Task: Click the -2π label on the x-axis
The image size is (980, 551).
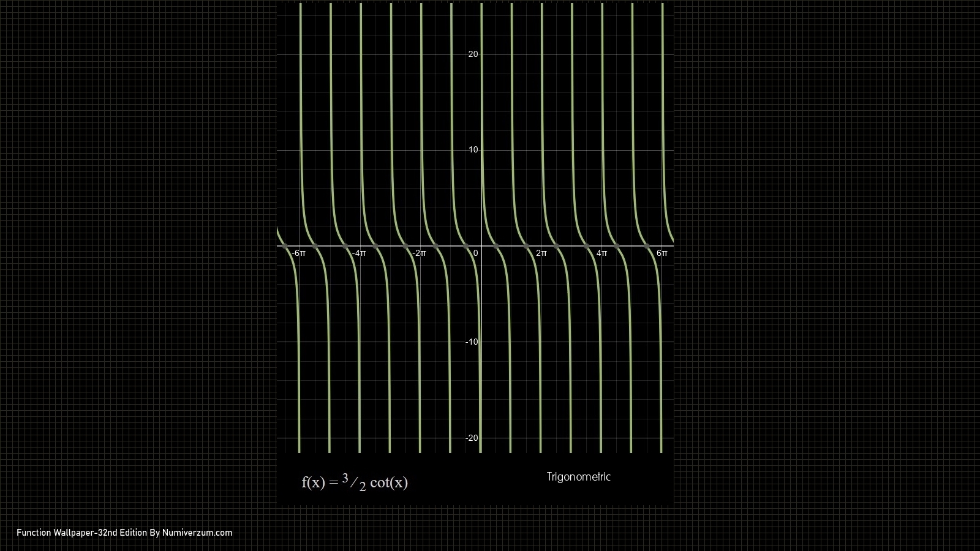Action: click(x=419, y=253)
